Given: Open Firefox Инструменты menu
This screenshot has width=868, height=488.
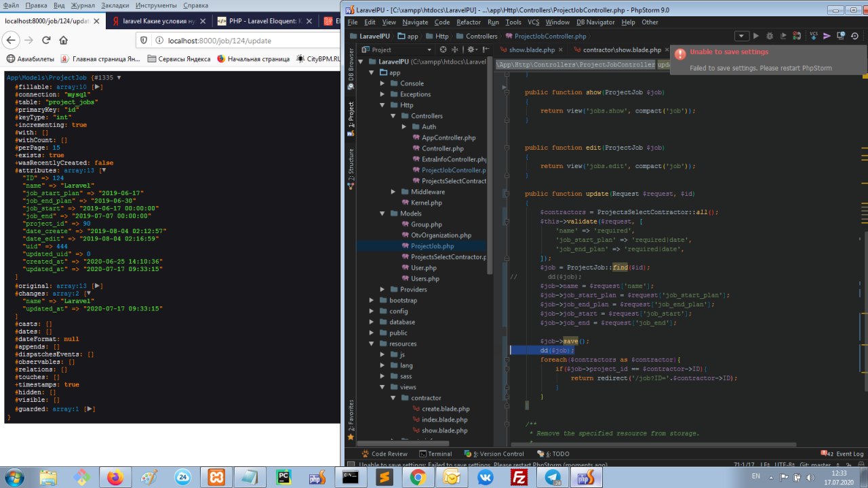Looking at the screenshot, I should click(155, 5).
